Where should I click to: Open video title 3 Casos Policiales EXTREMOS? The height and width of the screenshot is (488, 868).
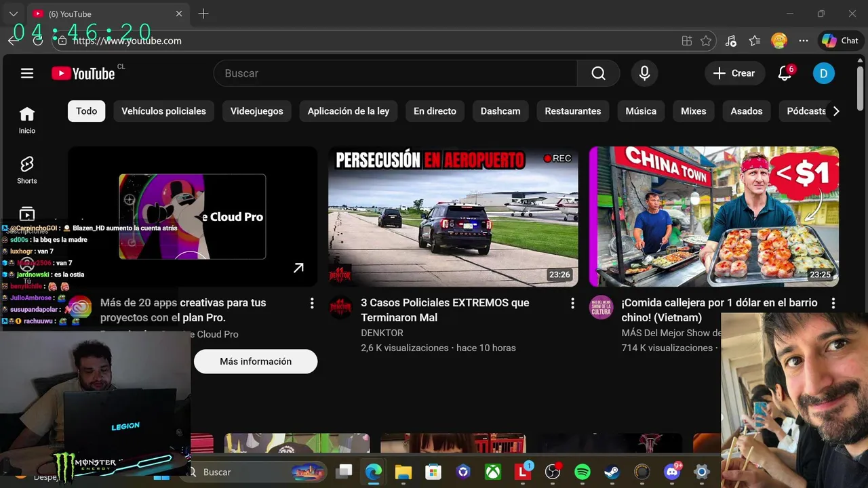445,310
